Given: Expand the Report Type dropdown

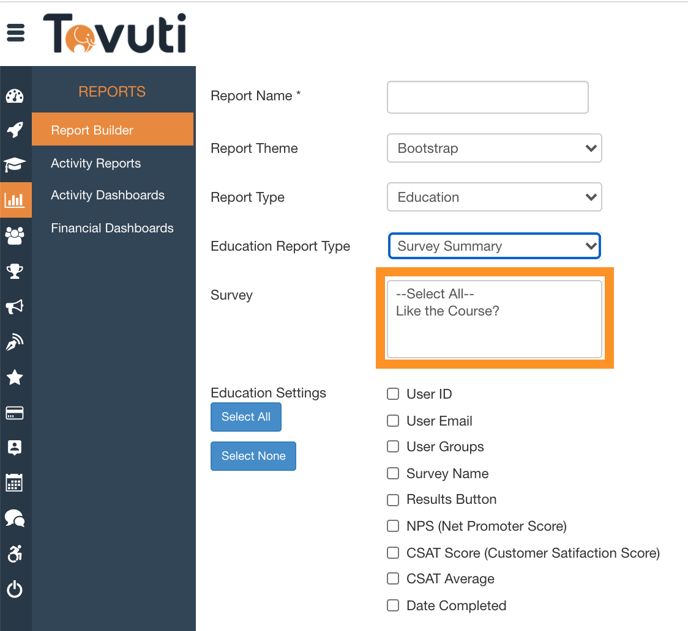Looking at the screenshot, I should 494,197.
